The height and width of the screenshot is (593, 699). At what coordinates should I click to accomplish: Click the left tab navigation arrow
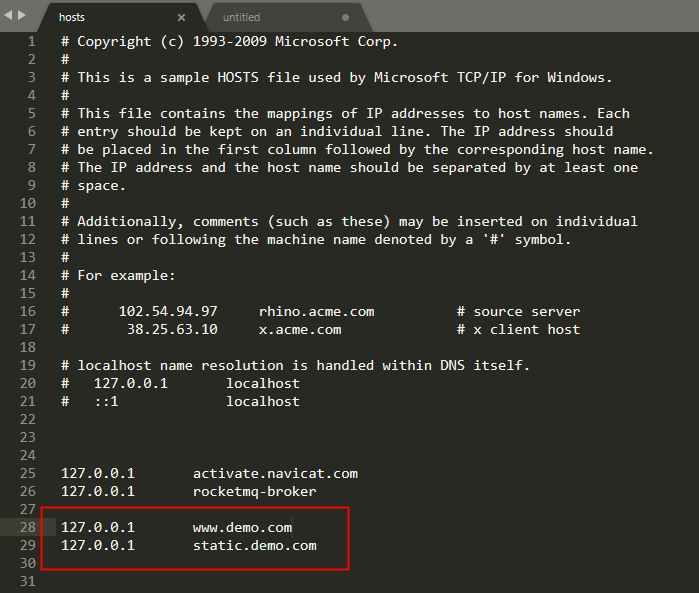coord(8,15)
